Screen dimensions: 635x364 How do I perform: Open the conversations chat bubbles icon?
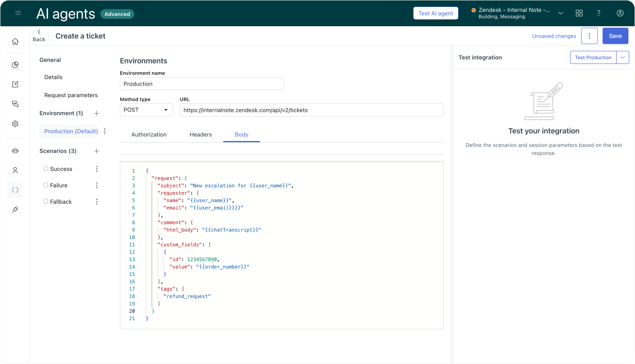click(x=15, y=104)
